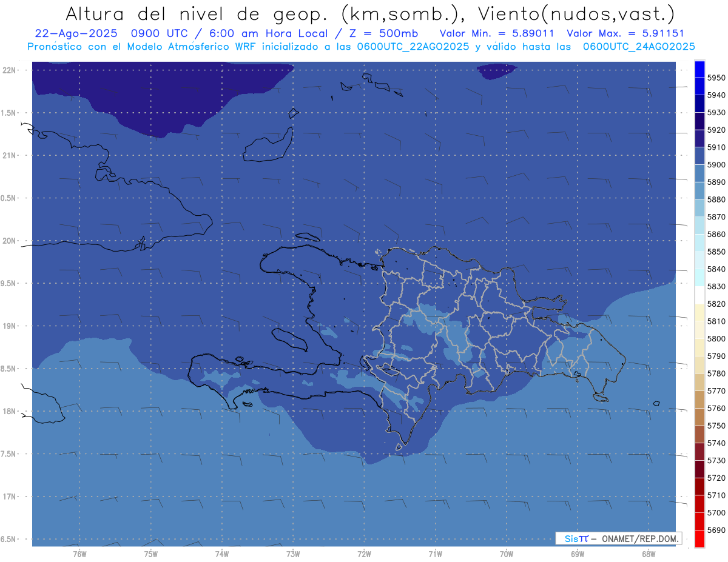Click the '1.5N' latitude label
Viewport: 728px width, 562px height.
coord(8,113)
